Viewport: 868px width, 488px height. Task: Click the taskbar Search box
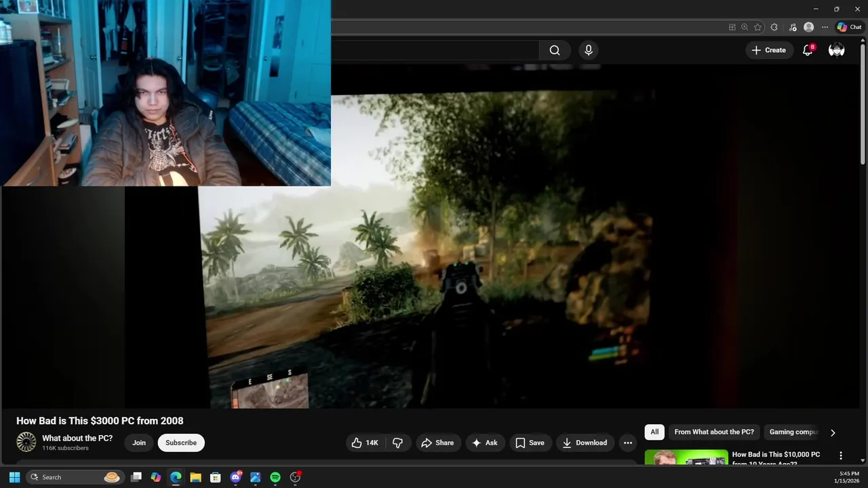pyautogui.click(x=75, y=477)
